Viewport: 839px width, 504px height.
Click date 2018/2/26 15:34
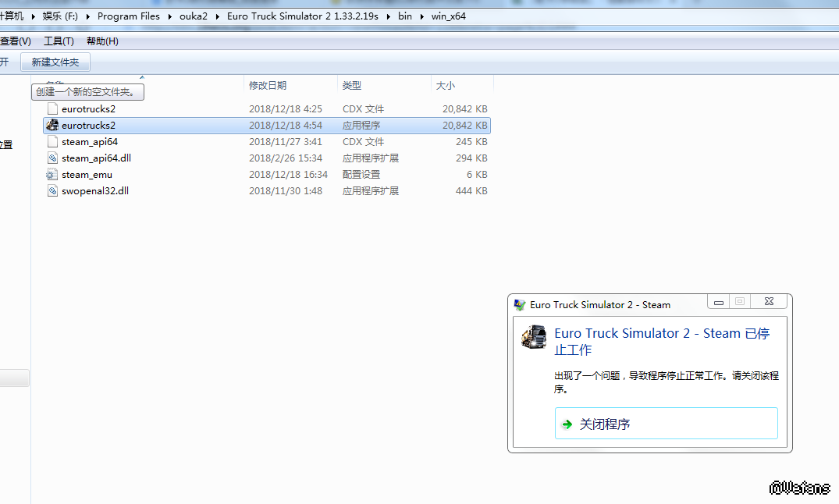point(285,158)
